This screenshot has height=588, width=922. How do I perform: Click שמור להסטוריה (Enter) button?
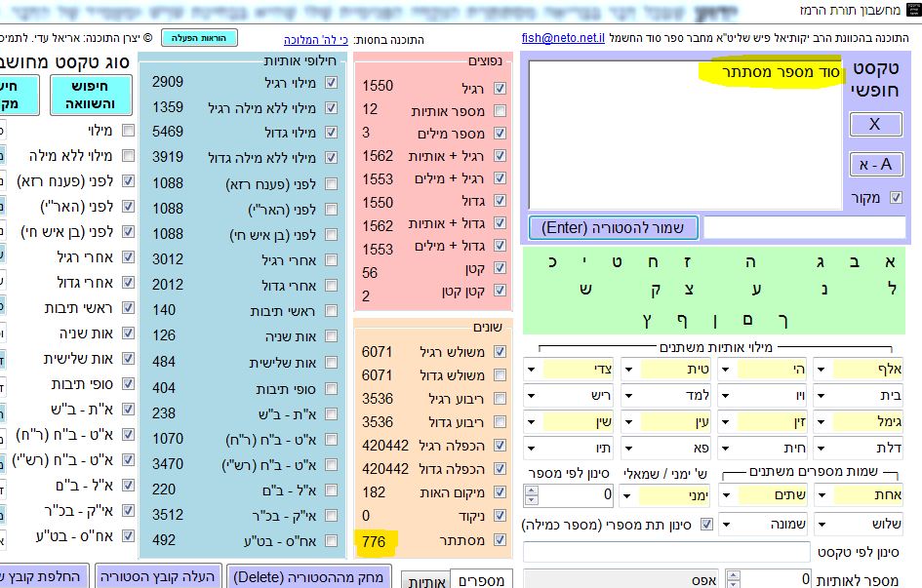coord(614,228)
